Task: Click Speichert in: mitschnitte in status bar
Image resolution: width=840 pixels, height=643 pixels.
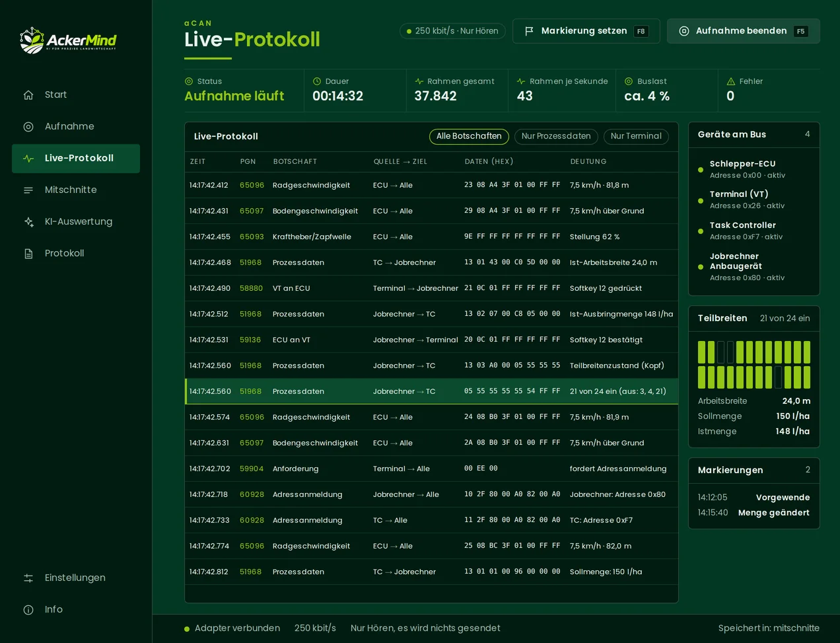Action: pyautogui.click(x=769, y=628)
